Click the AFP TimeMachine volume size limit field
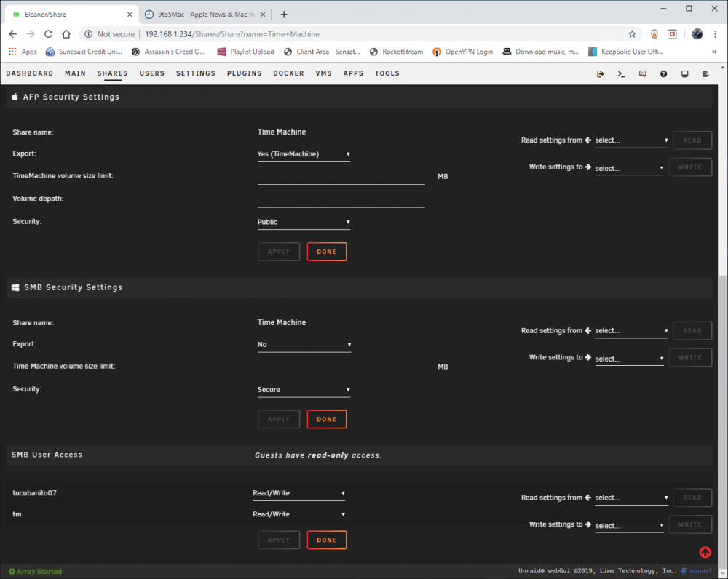The width and height of the screenshot is (728, 579). pyautogui.click(x=341, y=177)
